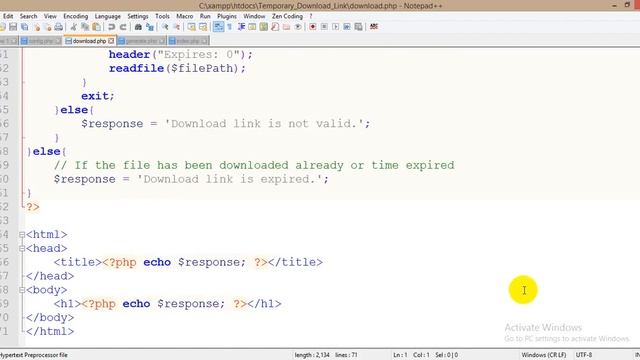The height and width of the screenshot is (360, 640).
Task: Click the Ln : 1 status text
Action: 400,355
